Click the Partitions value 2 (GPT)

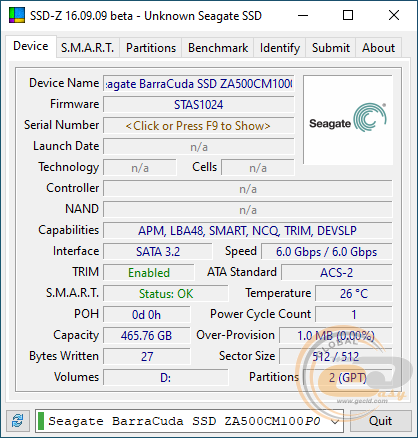pos(348,378)
